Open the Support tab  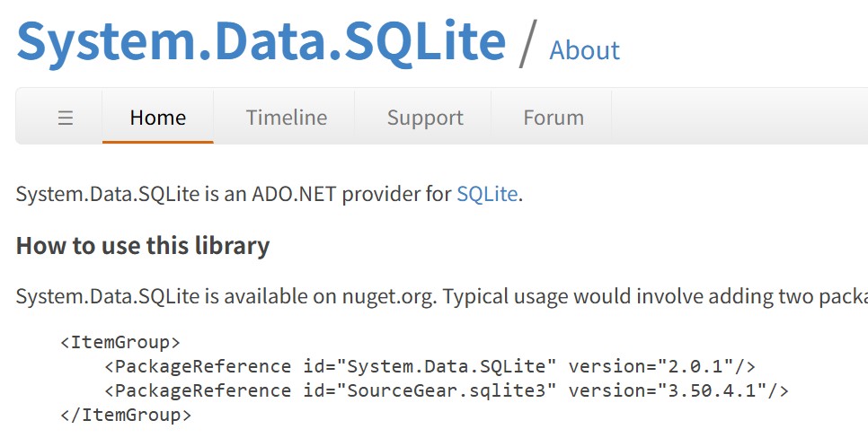(x=425, y=118)
